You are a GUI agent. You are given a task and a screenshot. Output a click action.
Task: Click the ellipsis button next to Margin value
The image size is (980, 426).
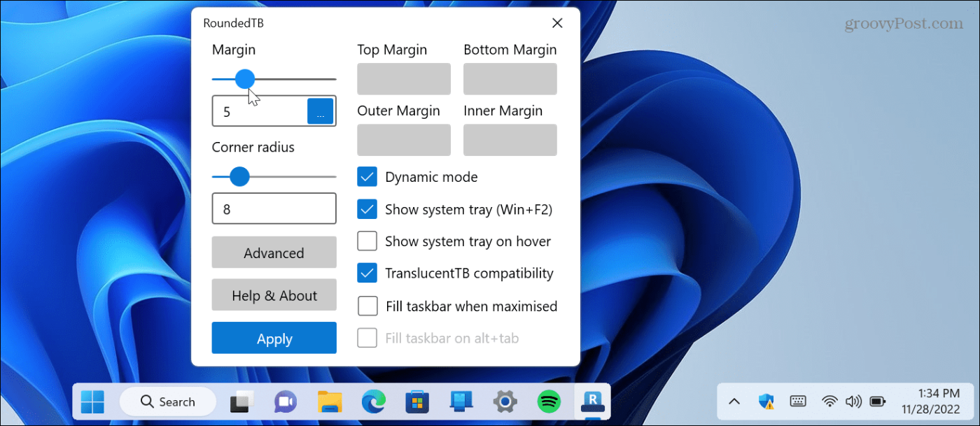321,111
